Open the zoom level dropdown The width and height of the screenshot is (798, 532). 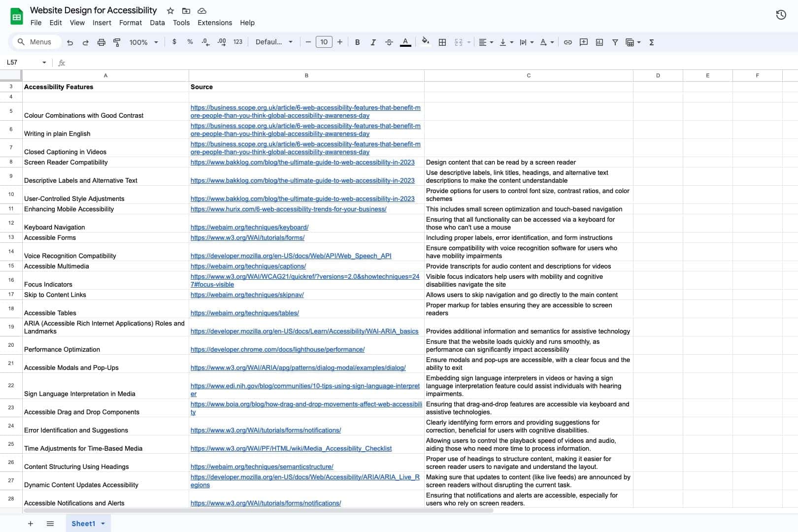coord(143,42)
